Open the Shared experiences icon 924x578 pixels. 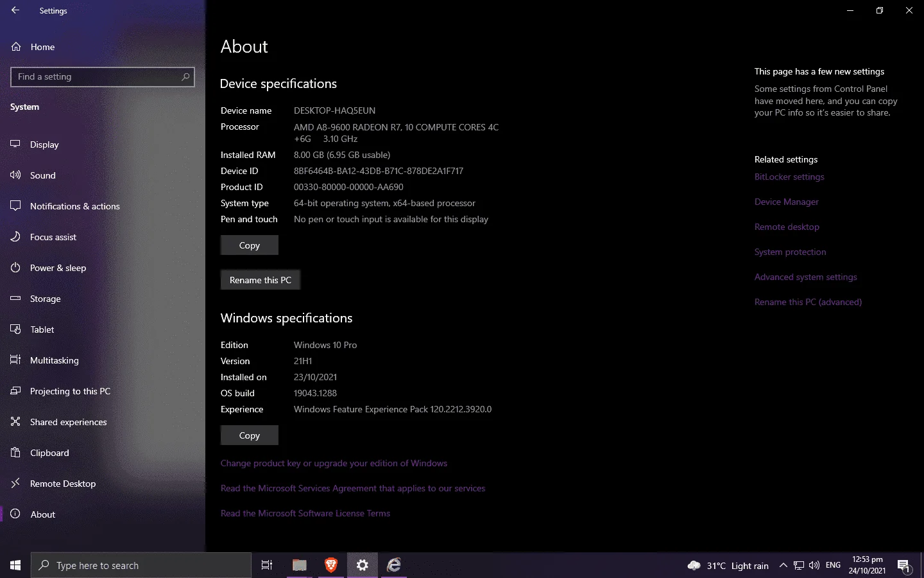15,422
